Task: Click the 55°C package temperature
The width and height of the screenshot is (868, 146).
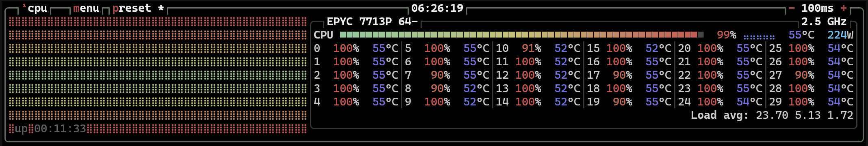Action: pyautogui.click(x=801, y=35)
